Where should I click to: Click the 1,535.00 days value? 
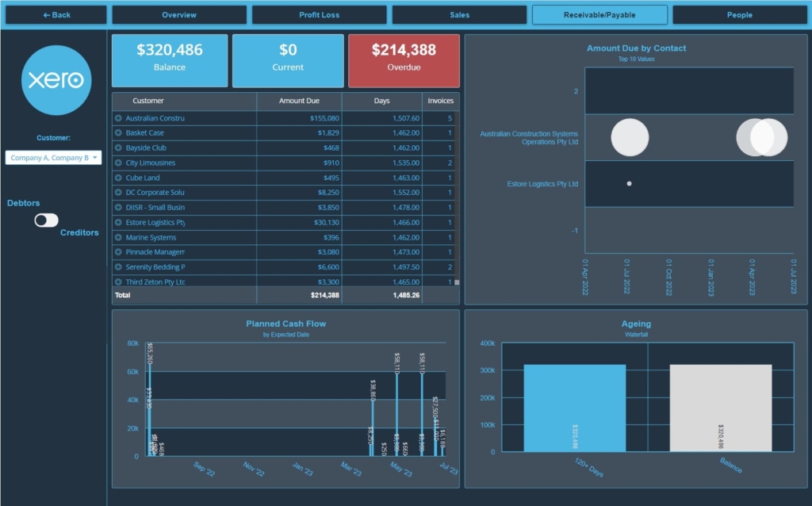[406, 163]
